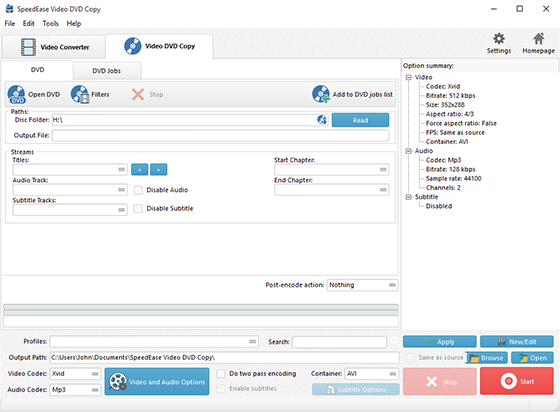Open the Edit menu
This screenshot has height=412, width=560.
pyautogui.click(x=29, y=24)
